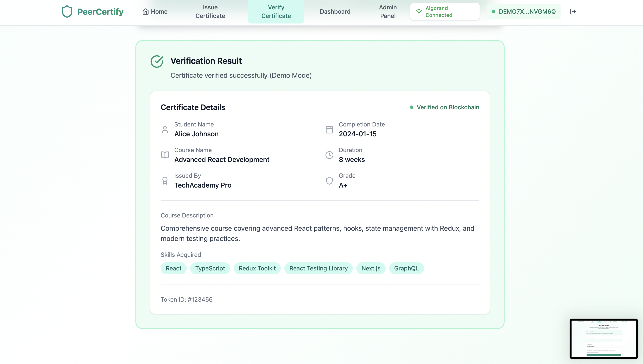Select the Verify Certificate tab
The image size is (643, 364).
tap(276, 12)
